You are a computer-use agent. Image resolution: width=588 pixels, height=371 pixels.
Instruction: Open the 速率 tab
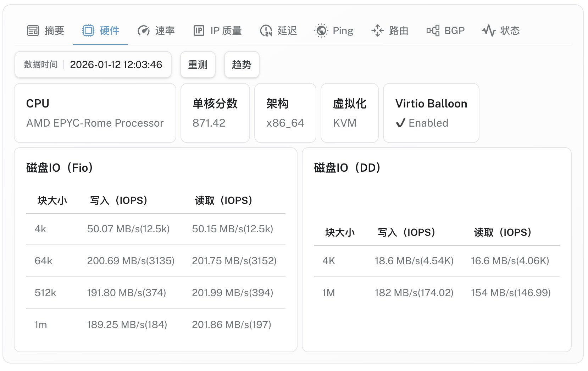tap(165, 31)
